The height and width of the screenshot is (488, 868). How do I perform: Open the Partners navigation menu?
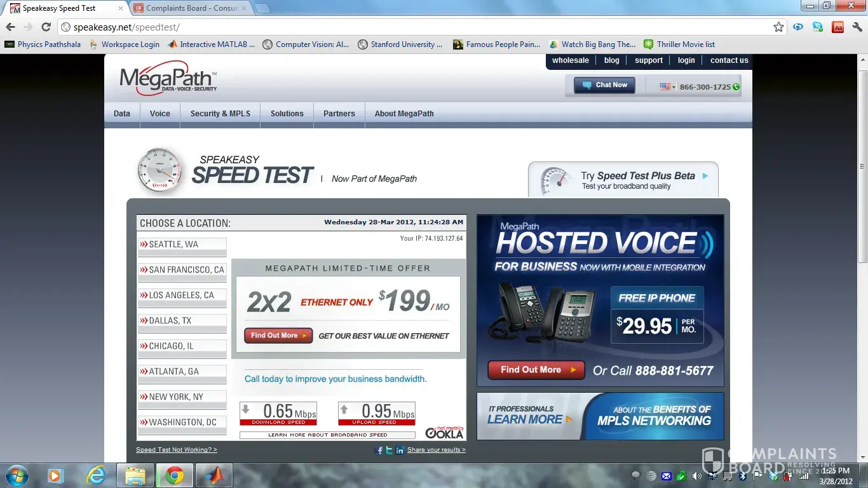339,114
